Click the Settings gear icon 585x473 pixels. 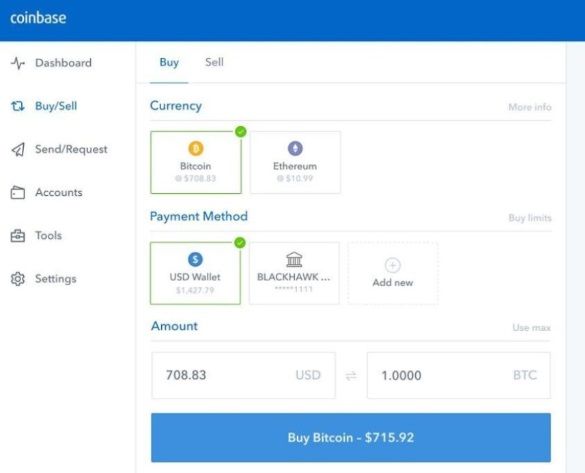coord(18,279)
